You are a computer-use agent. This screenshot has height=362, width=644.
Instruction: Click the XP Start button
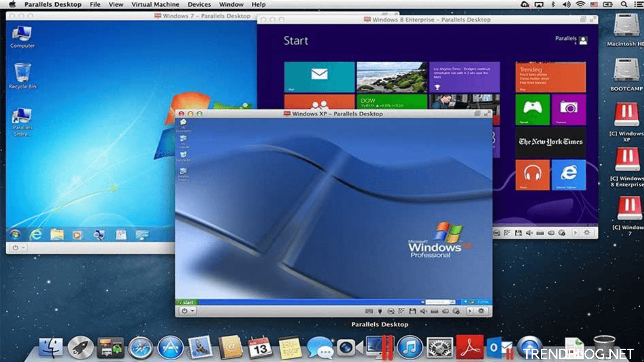187,302
